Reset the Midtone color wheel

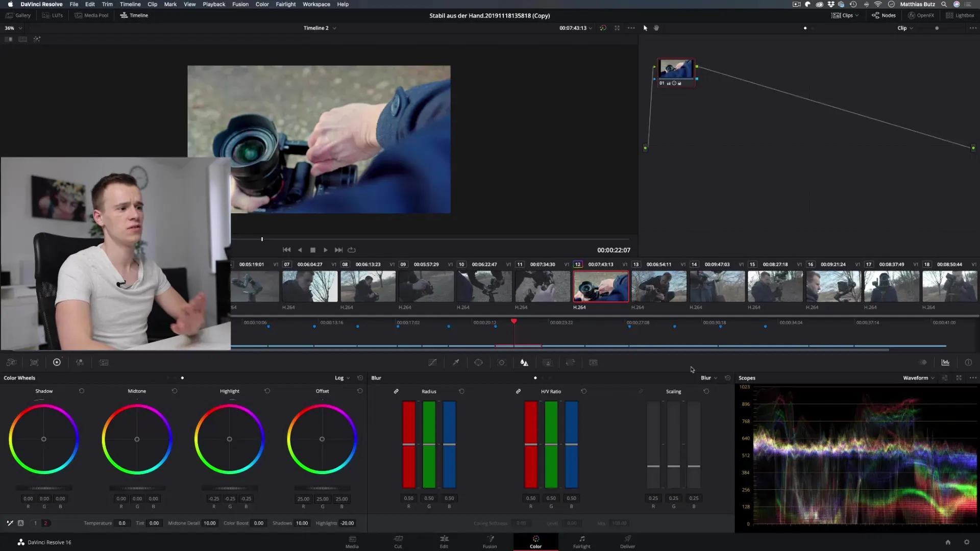coord(175,391)
